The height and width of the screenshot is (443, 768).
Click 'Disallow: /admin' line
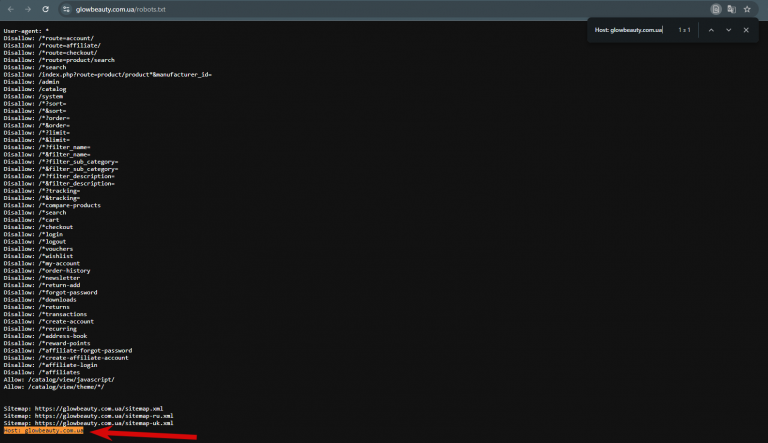click(31, 82)
